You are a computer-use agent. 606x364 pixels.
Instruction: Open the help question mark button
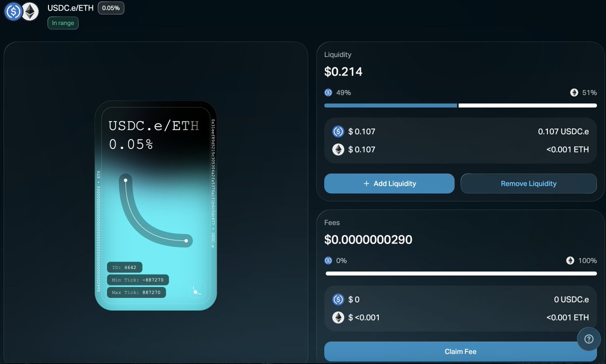point(589,339)
